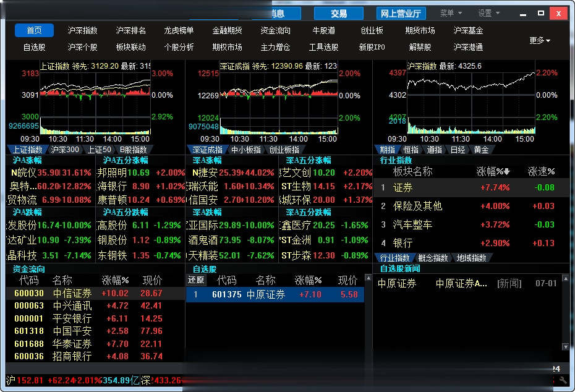
Task: Open 沪深港通
Action: (x=468, y=48)
